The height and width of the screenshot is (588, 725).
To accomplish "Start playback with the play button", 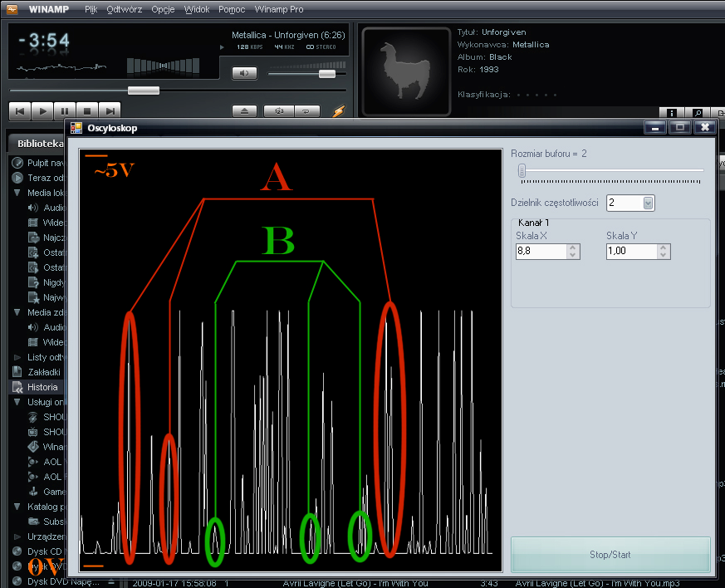I will pyautogui.click(x=42, y=111).
